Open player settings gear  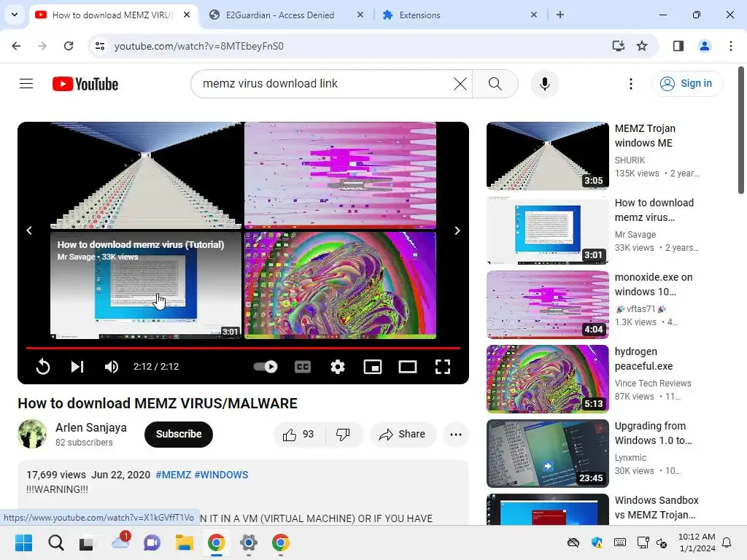[338, 367]
